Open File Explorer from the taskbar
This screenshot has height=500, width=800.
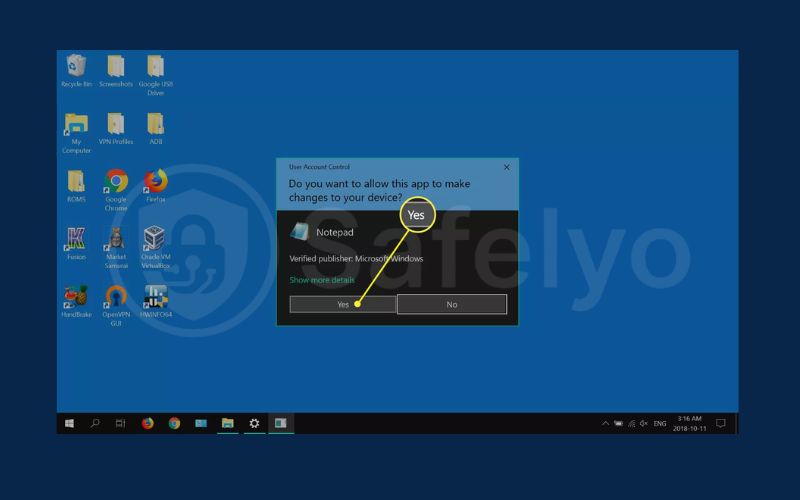pyautogui.click(x=228, y=423)
